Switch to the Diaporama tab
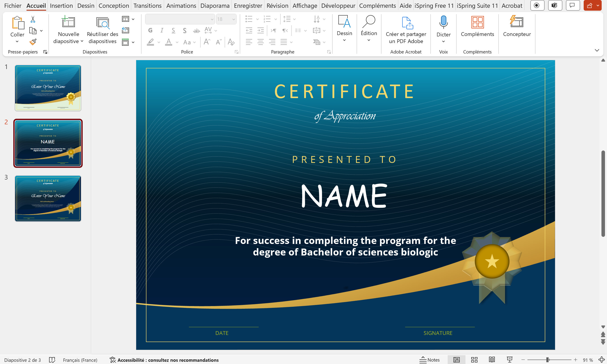 click(x=215, y=6)
